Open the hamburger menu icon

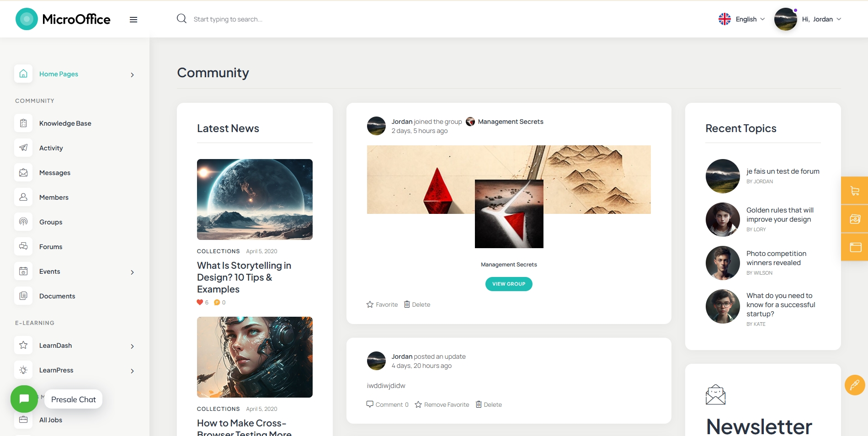coord(133,20)
